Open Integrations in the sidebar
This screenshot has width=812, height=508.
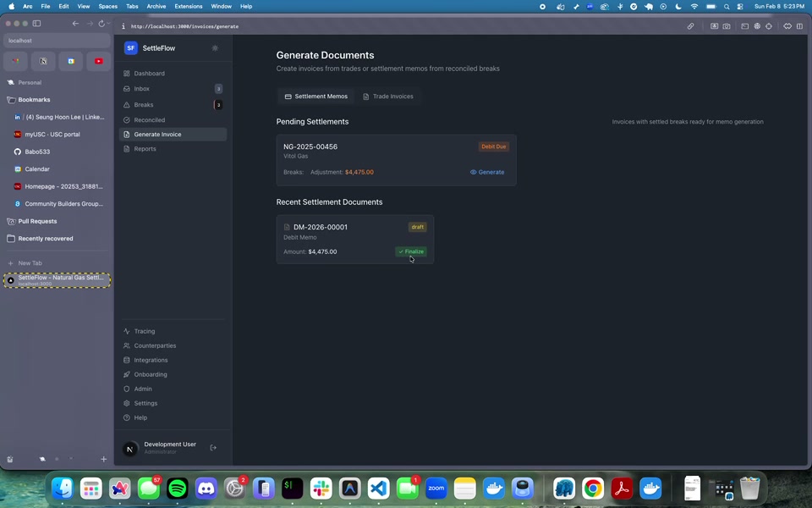151,361
